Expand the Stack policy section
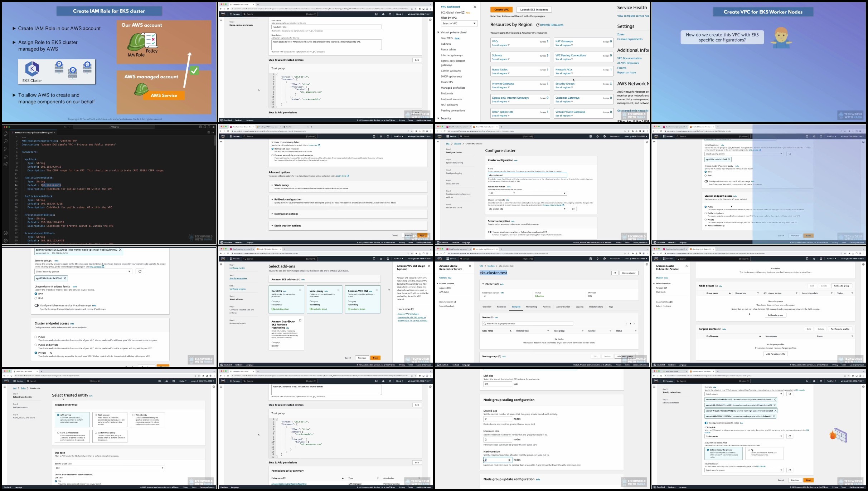Viewport: 868px width, 491px height. [282, 185]
